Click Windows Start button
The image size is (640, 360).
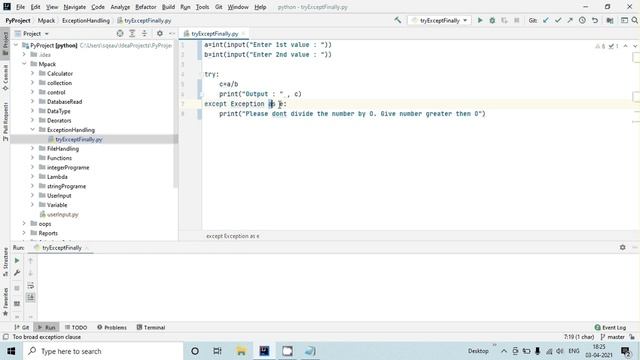(11, 351)
